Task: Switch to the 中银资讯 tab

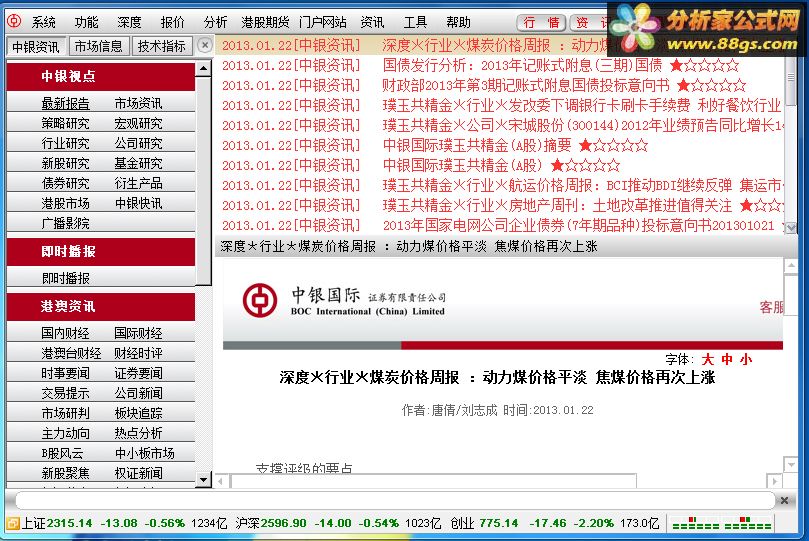Action: (x=36, y=47)
